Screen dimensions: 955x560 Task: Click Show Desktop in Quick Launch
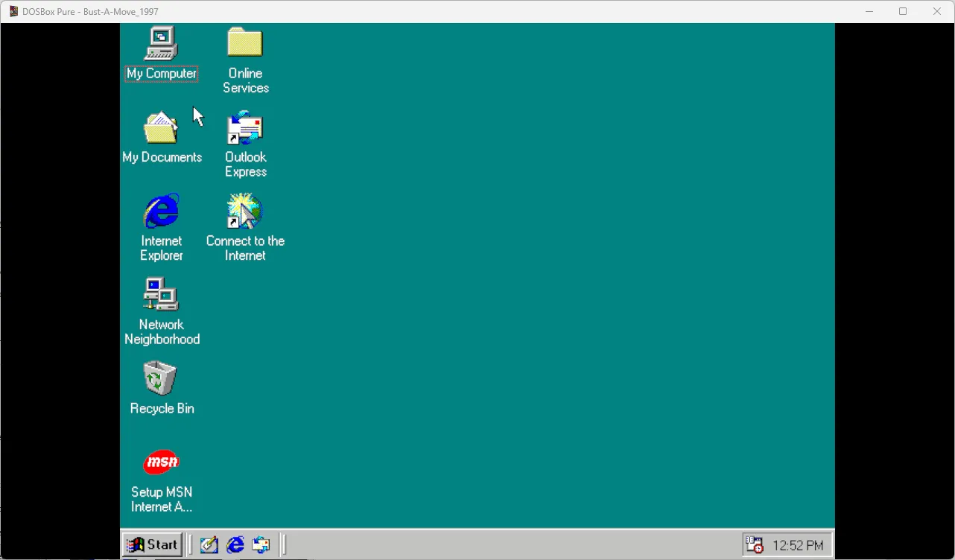point(209,545)
